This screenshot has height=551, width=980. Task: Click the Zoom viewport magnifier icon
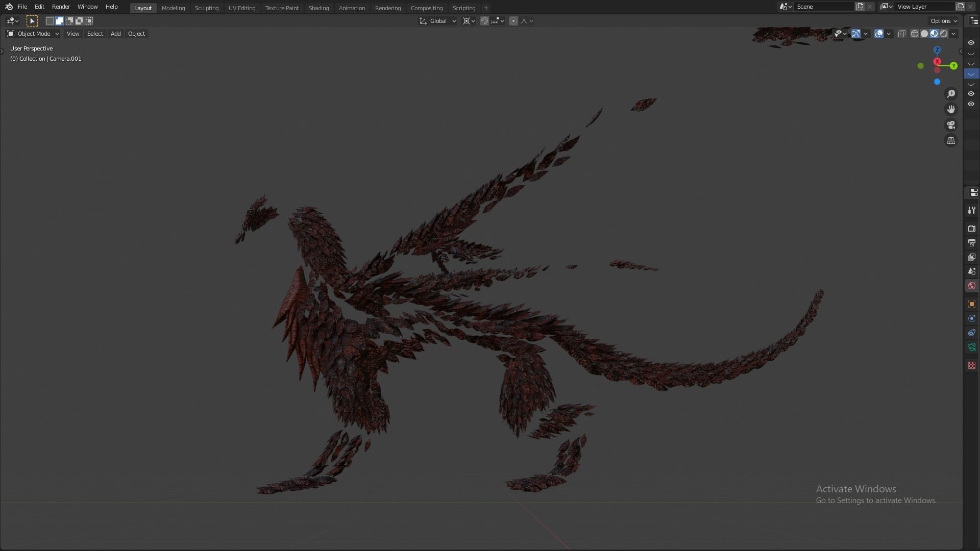click(x=951, y=94)
